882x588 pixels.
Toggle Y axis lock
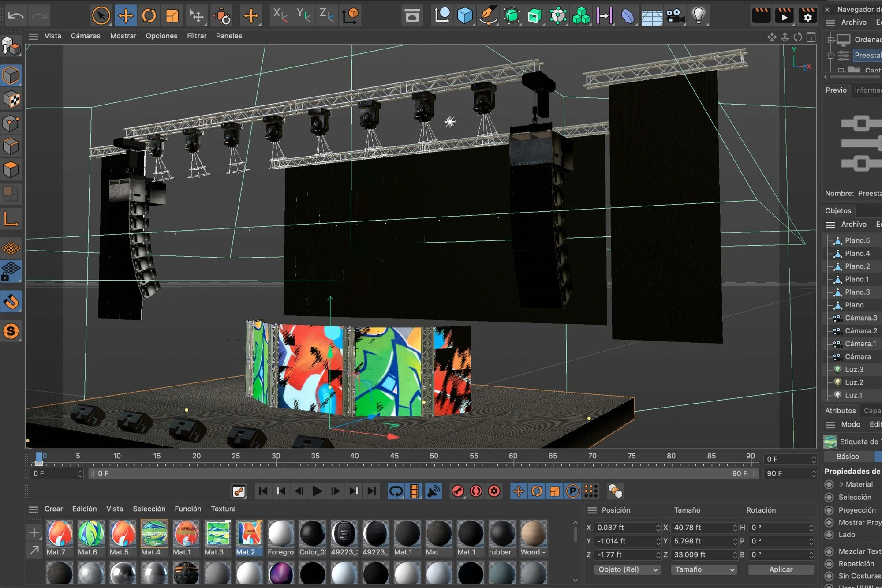[303, 16]
